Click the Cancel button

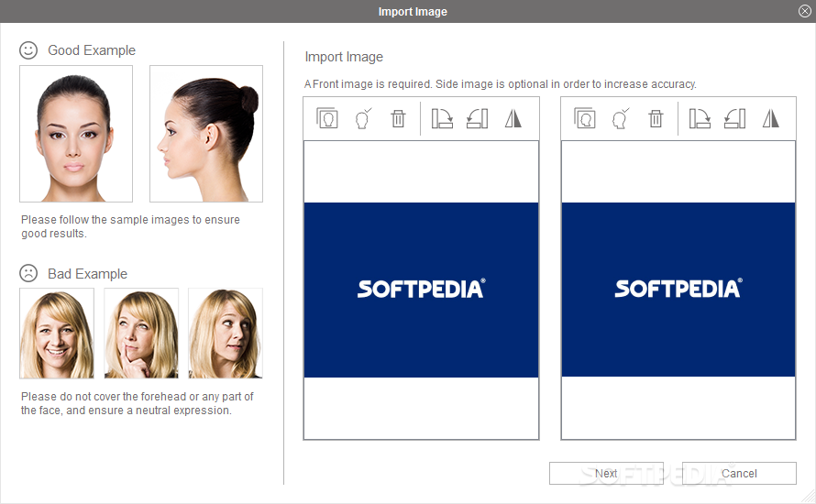point(739,474)
